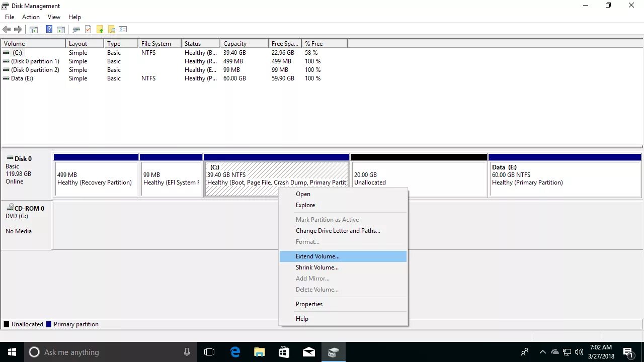Click the Windows Start button
The height and width of the screenshot is (362, 644).
[x=12, y=352]
